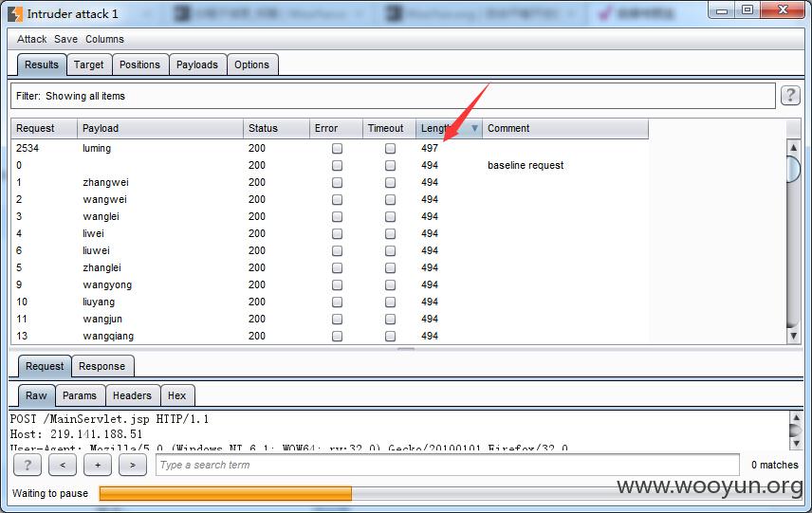Screen dimensions: 812x513
Task: Toggle Error checkbox for liwei row
Action: [337, 234]
